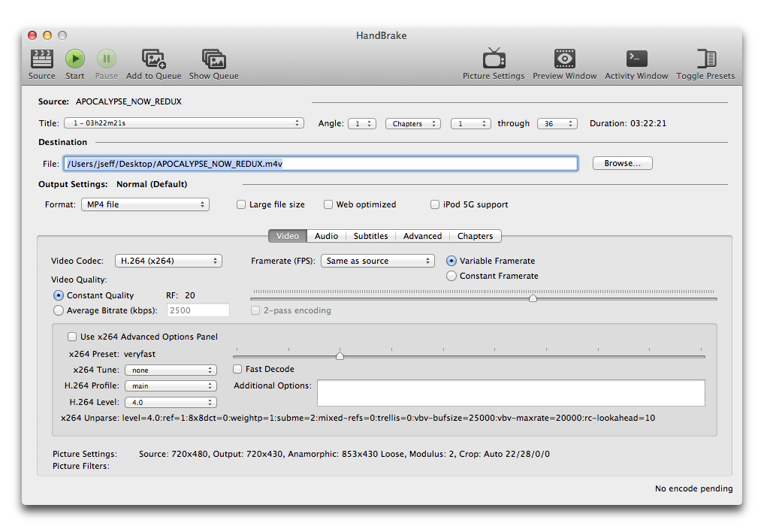Click the RF value "20"
The height and width of the screenshot is (532, 764).
[x=190, y=296]
